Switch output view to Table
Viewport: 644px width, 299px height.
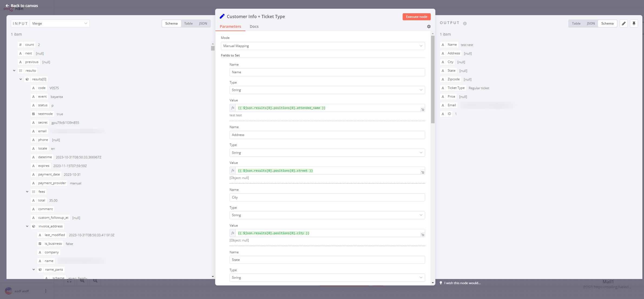[576, 24]
